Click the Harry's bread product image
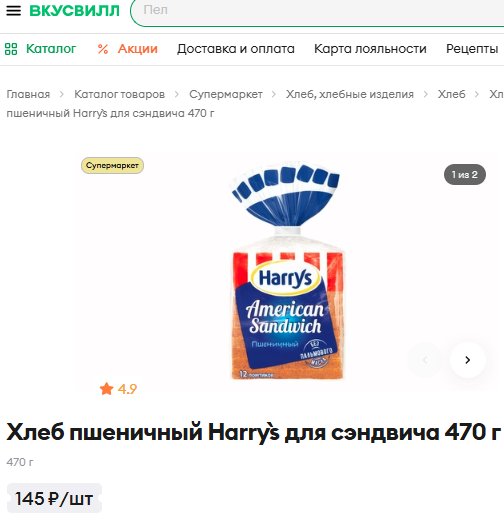The height and width of the screenshot is (528, 504). click(287, 270)
